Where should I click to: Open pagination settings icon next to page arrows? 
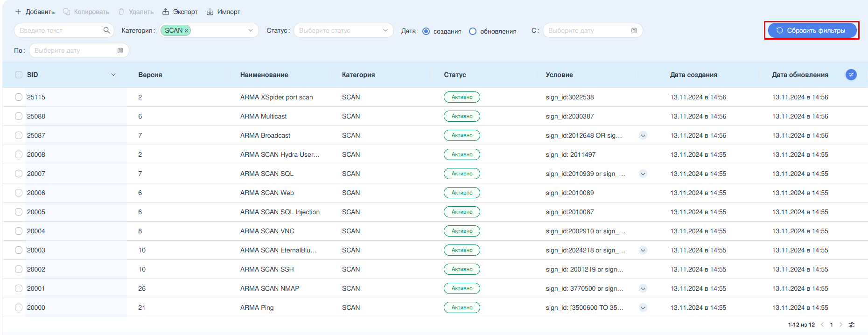(852, 325)
